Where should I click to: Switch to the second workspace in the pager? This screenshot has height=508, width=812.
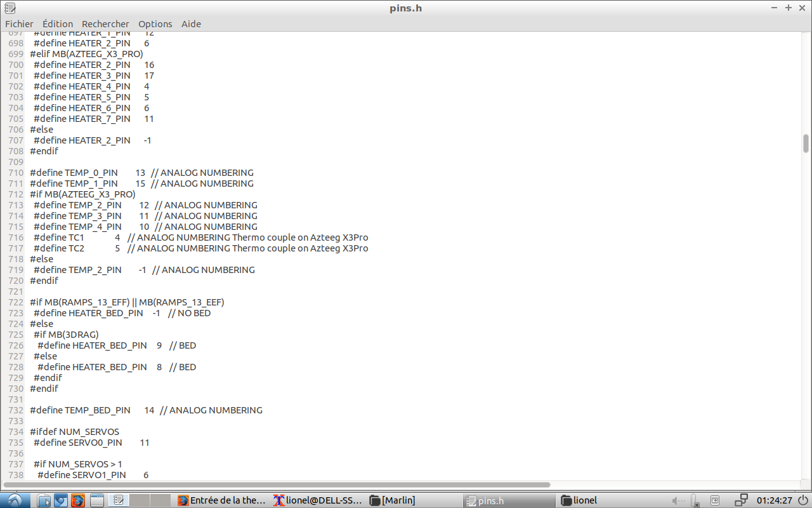coord(140,500)
